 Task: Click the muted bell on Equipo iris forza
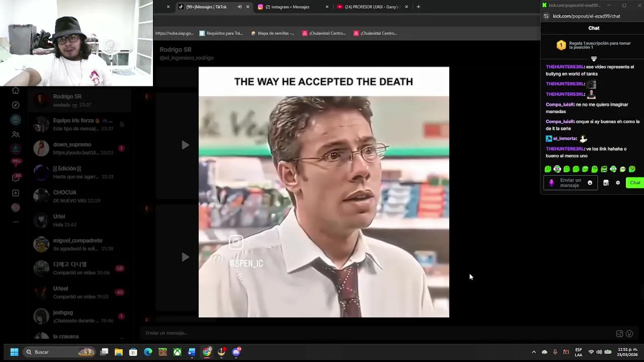(121, 124)
